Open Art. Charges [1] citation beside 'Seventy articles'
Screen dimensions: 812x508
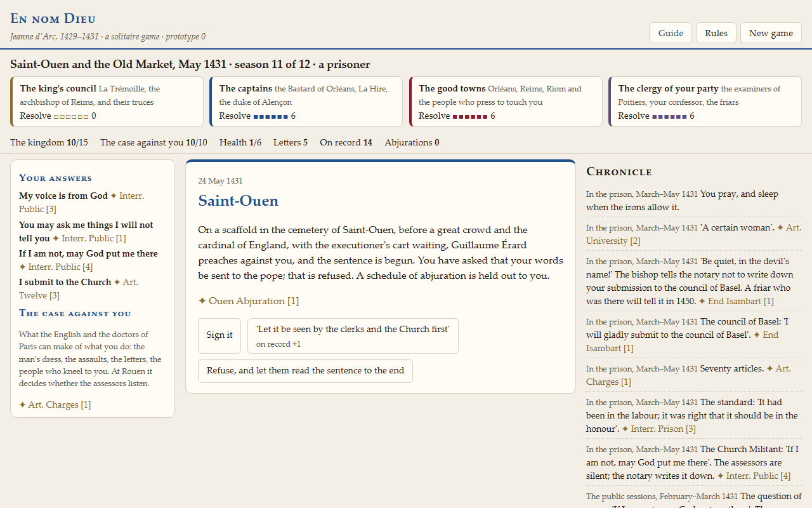click(688, 375)
